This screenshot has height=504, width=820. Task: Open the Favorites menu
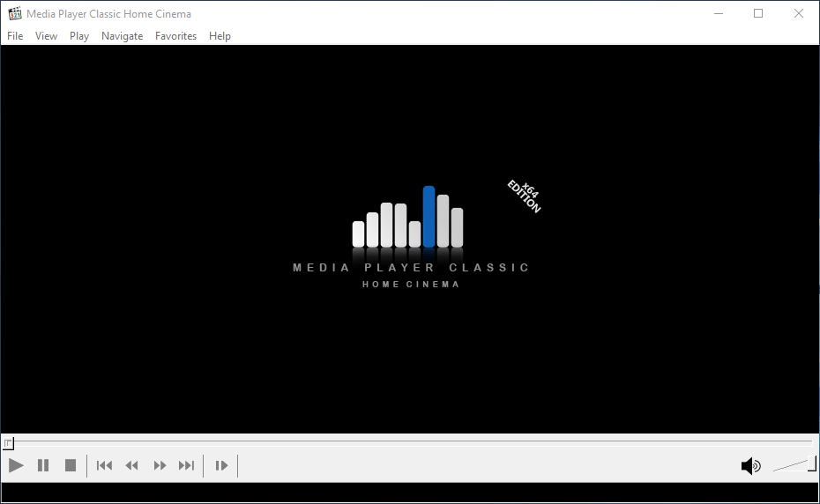pos(175,36)
